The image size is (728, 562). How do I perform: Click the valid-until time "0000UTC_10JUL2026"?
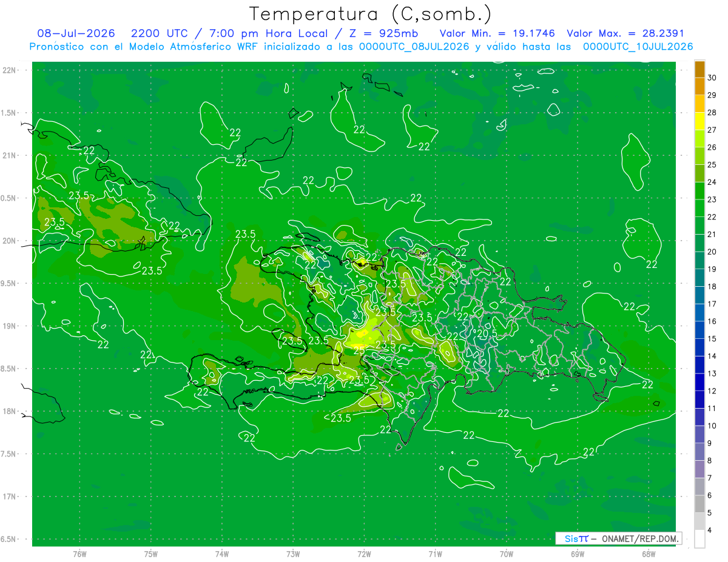[638, 47]
